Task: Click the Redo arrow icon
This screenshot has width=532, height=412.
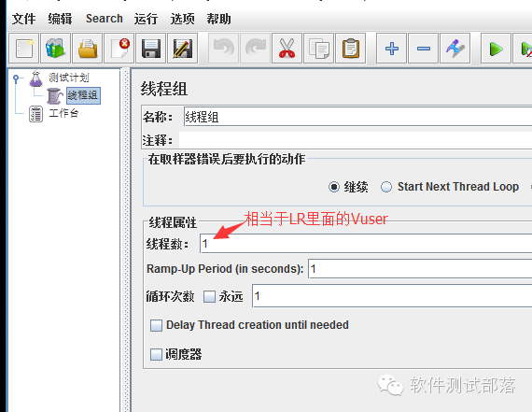Action: click(x=255, y=49)
